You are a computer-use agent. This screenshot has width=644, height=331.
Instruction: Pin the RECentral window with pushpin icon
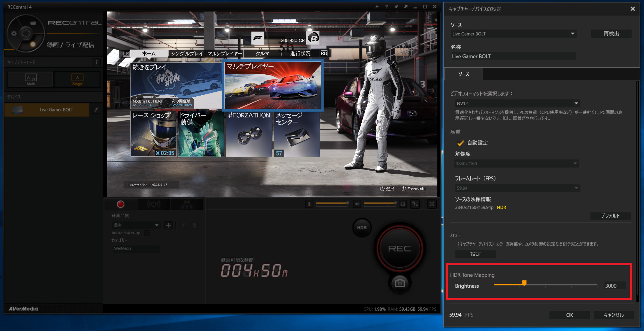[x=396, y=7]
